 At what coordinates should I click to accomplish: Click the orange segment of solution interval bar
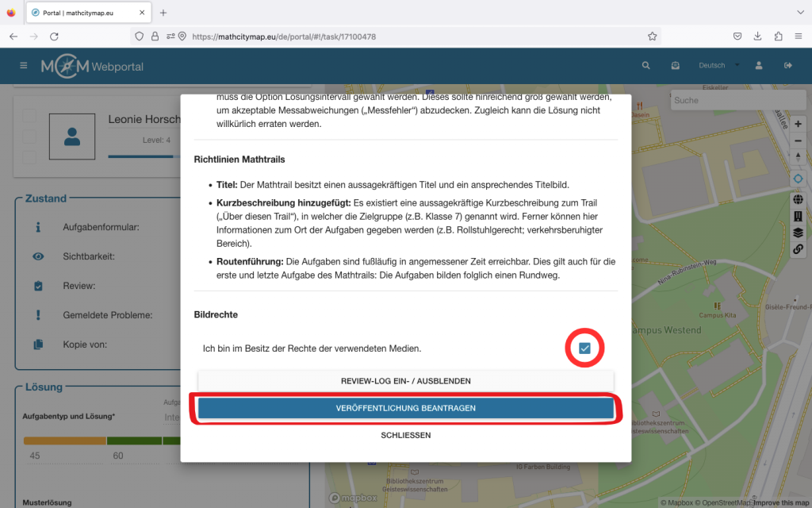[64, 441]
